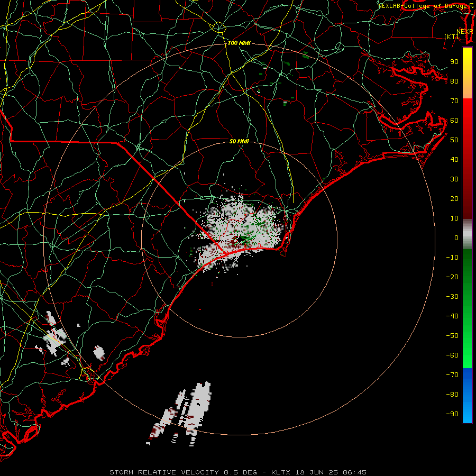Select the "-10" value on the velocity scale
The height and width of the screenshot is (476, 476).
[x=452, y=258]
